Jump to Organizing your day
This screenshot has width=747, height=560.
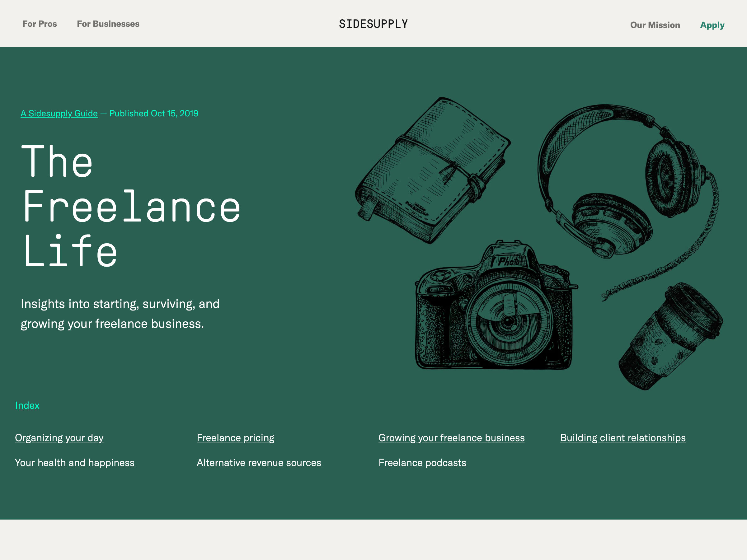coord(59,438)
